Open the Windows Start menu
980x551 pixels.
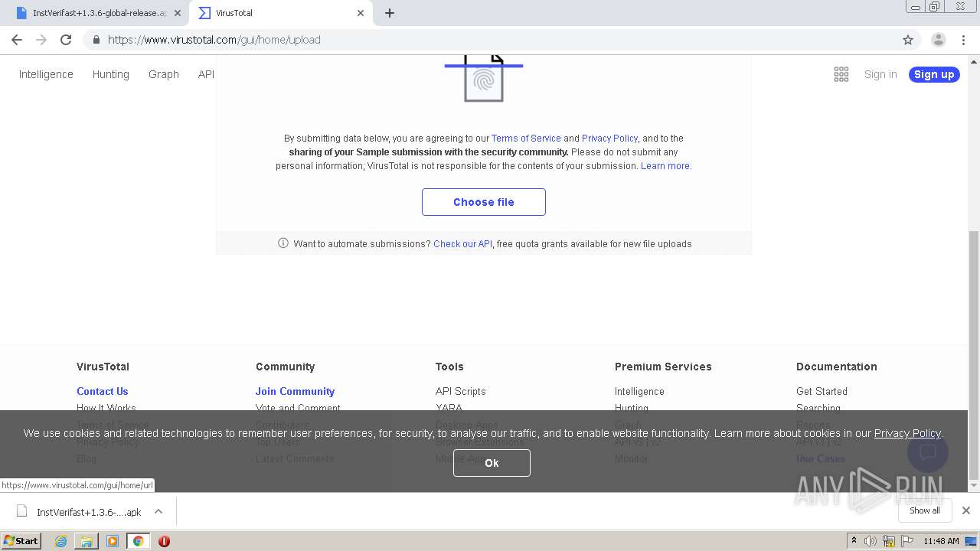coord(21,540)
